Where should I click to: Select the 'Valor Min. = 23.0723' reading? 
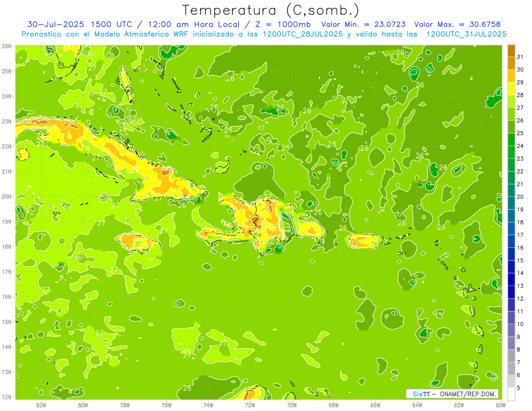tap(363, 24)
